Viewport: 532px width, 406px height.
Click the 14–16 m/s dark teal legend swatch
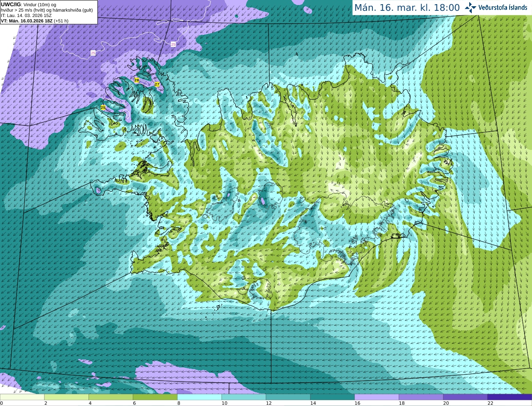(x=332, y=397)
